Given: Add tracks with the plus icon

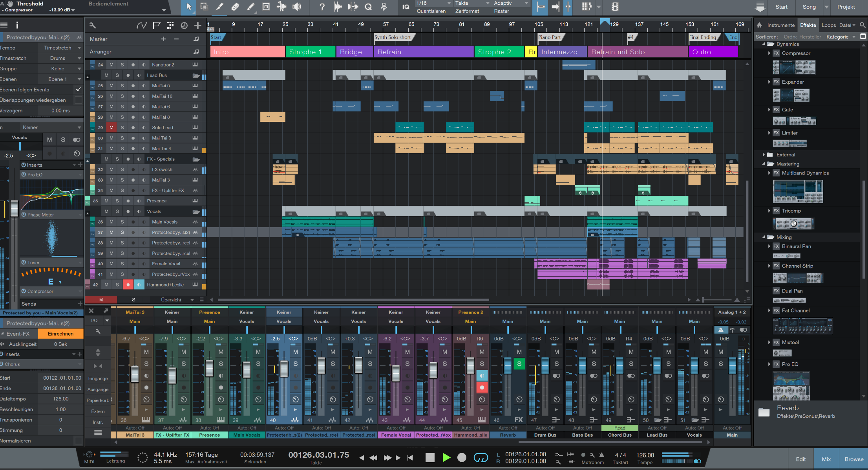Looking at the screenshot, I should pyautogui.click(x=198, y=26).
